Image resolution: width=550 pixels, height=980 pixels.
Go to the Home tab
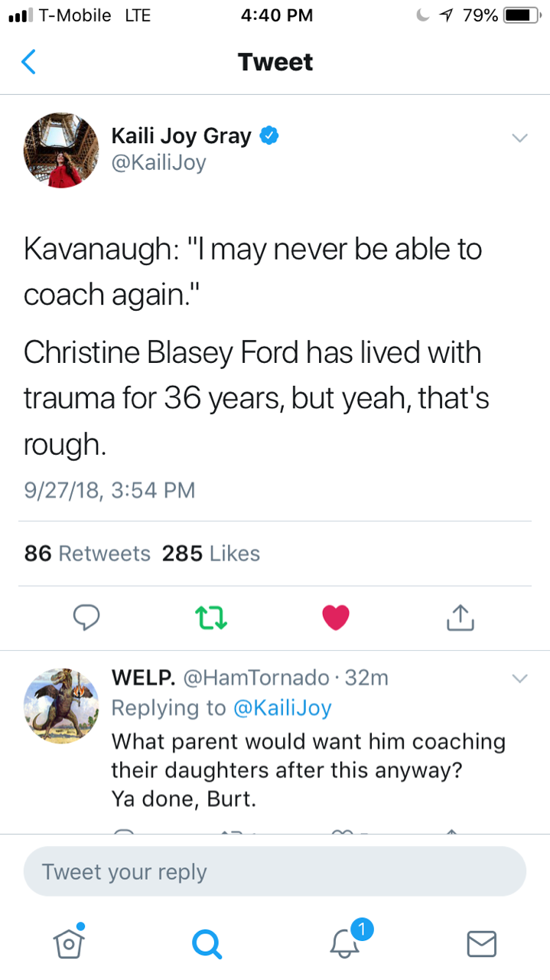pos(69,942)
